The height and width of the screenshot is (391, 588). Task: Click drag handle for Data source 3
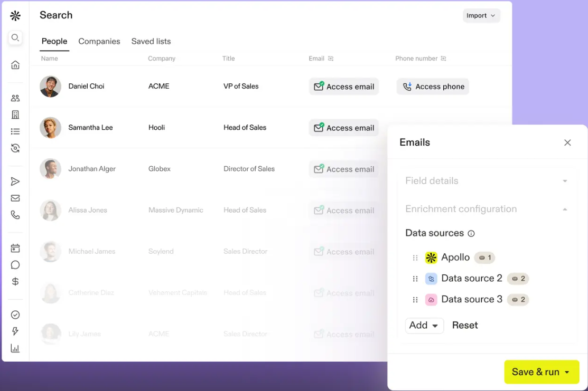pyautogui.click(x=415, y=300)
